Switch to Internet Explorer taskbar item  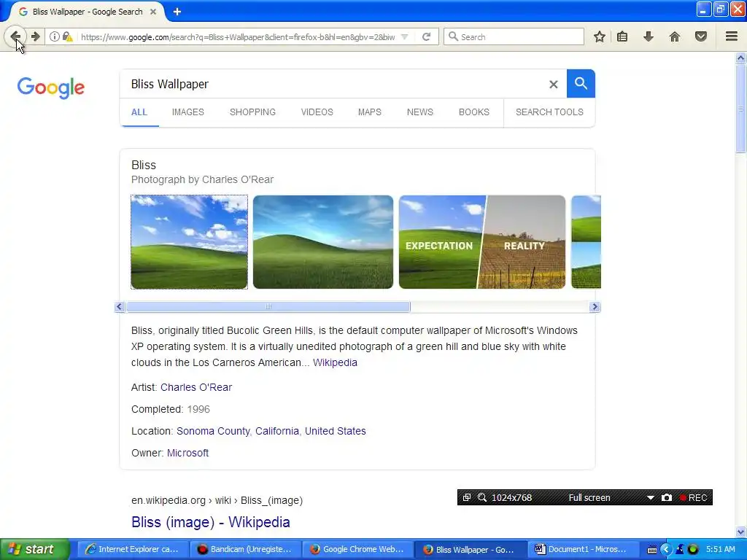[133, 549]
